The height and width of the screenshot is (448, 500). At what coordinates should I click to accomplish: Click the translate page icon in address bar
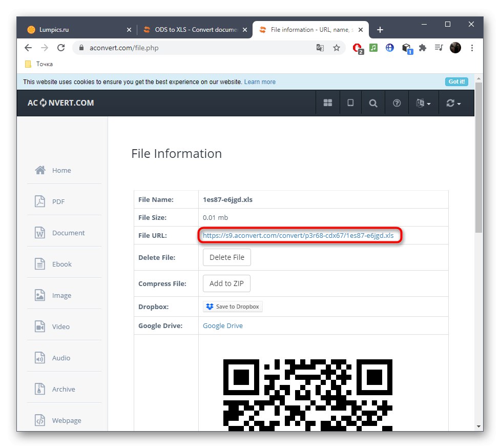[320, 48]
